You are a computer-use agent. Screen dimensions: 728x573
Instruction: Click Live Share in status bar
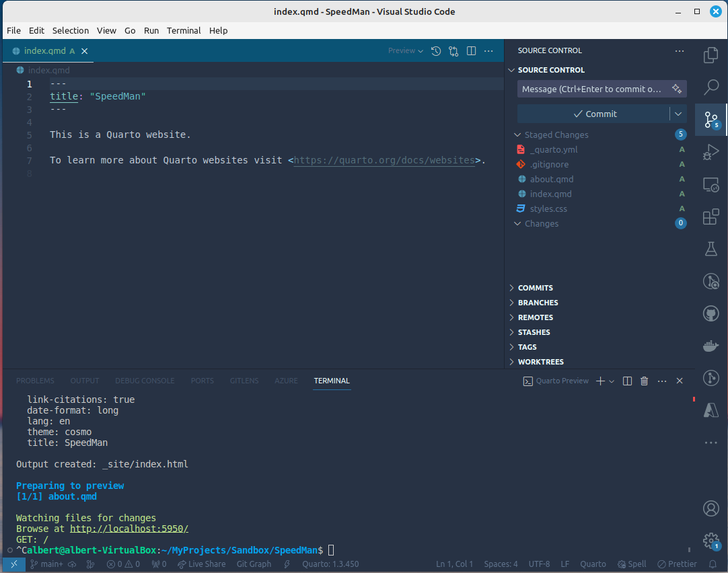201,564
